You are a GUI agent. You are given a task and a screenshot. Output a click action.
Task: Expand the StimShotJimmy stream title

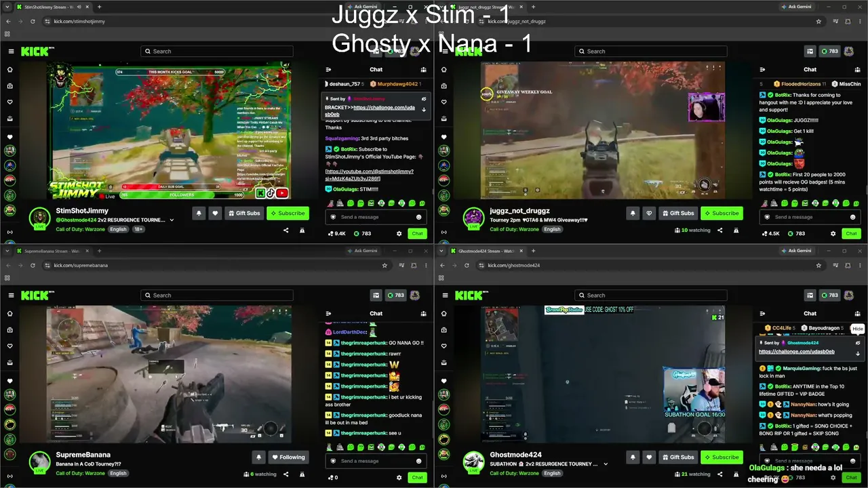(172, 220)
